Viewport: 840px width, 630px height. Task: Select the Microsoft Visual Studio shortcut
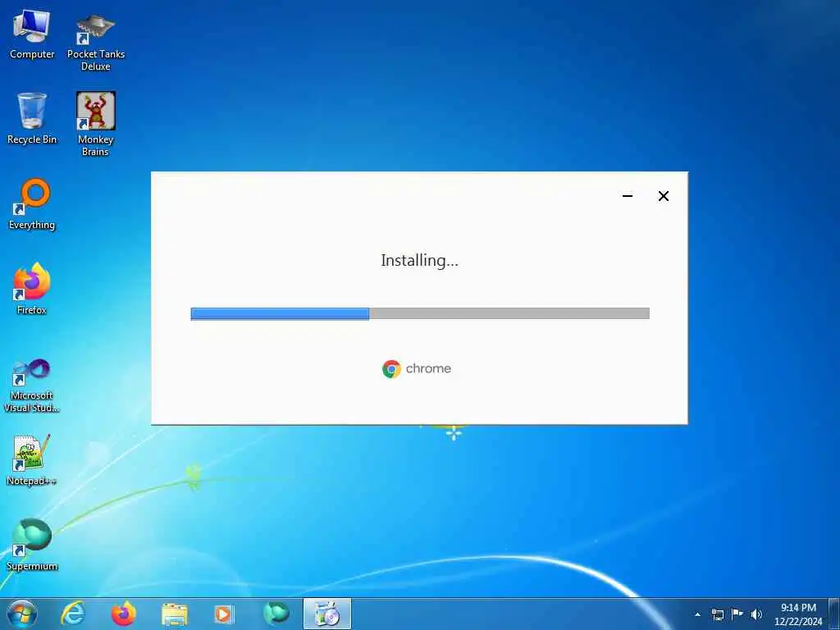(32, 386)
